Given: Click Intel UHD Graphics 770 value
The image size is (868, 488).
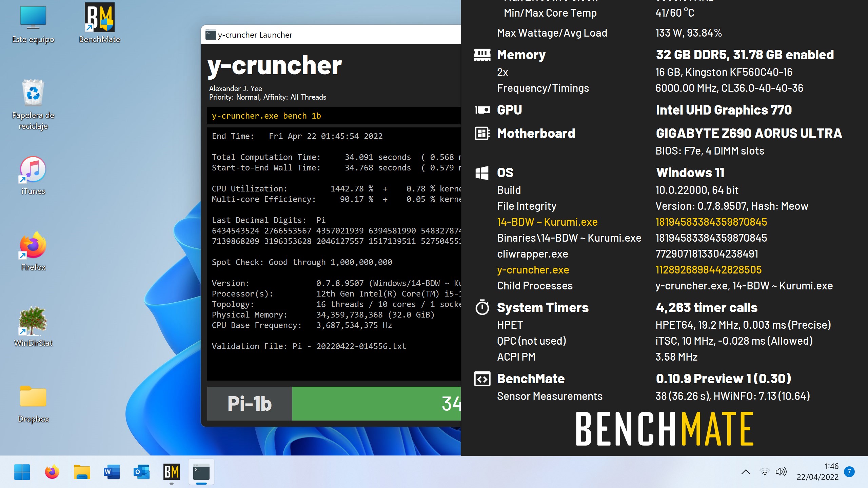Looking at the screenshot, I should coord(724,110).
